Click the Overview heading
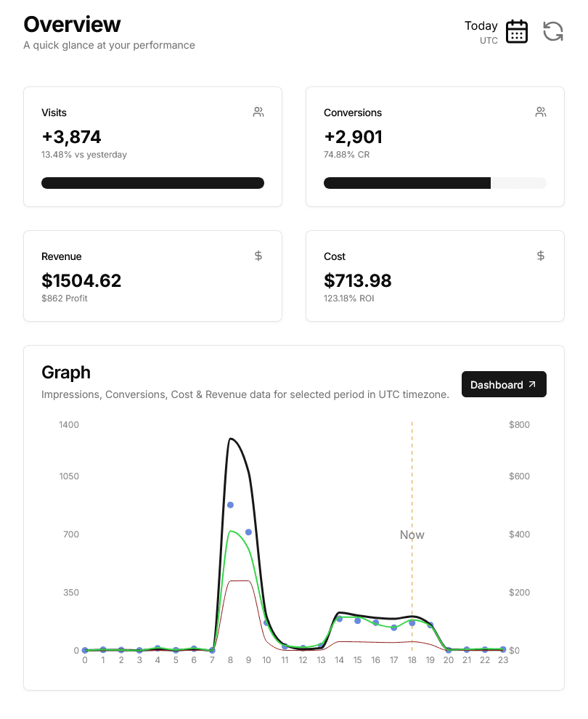 pyautogui.click(x=73, y=24)
